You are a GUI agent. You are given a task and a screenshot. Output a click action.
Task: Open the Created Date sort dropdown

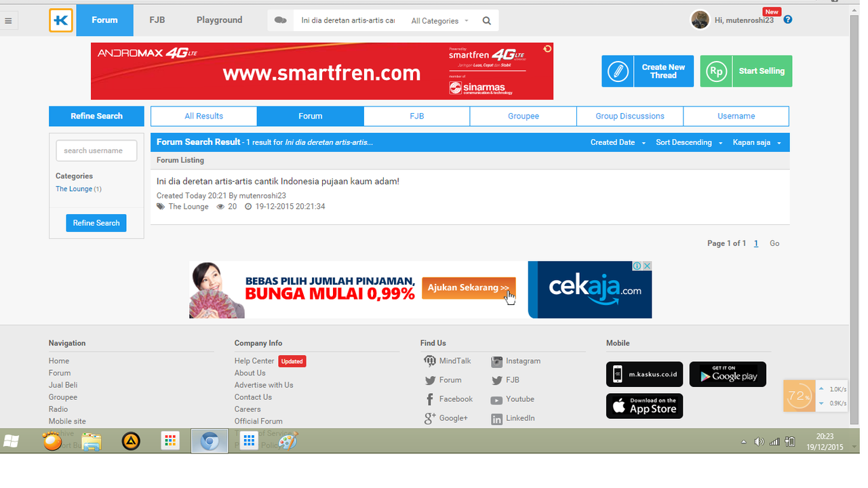[618, 142]
